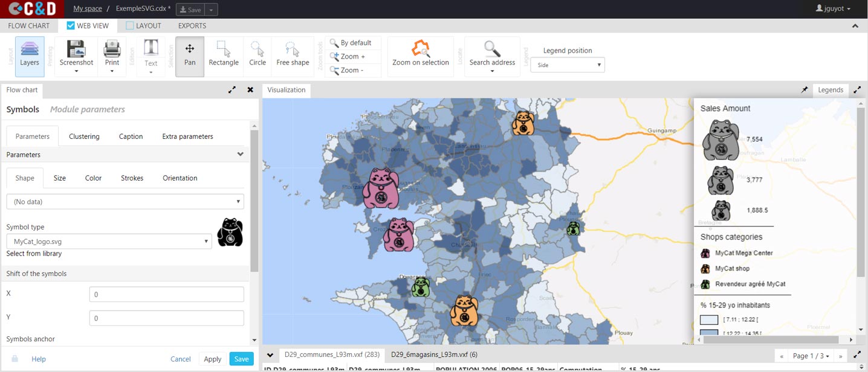Click the Save button in the top bar
This screenshot has width=868, height=372.
coord(190,10)
